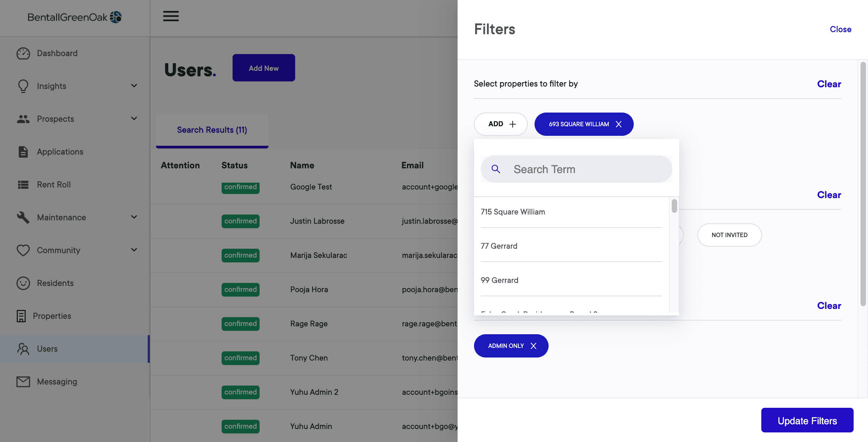Click the Filters panel scrollbar

pyautogui.click(x=863, y=184)
